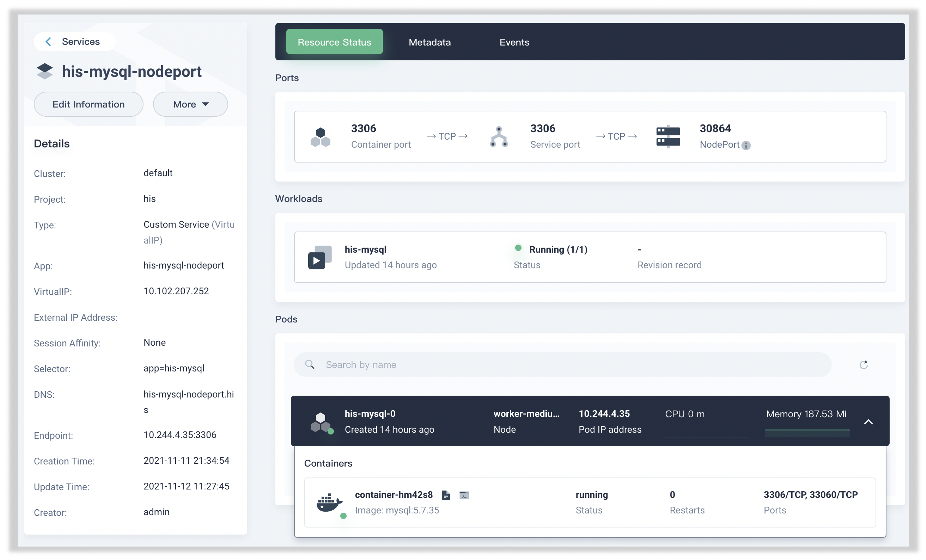Open logs for container-hm42s8
926x560 pixels.
point(446,495)
